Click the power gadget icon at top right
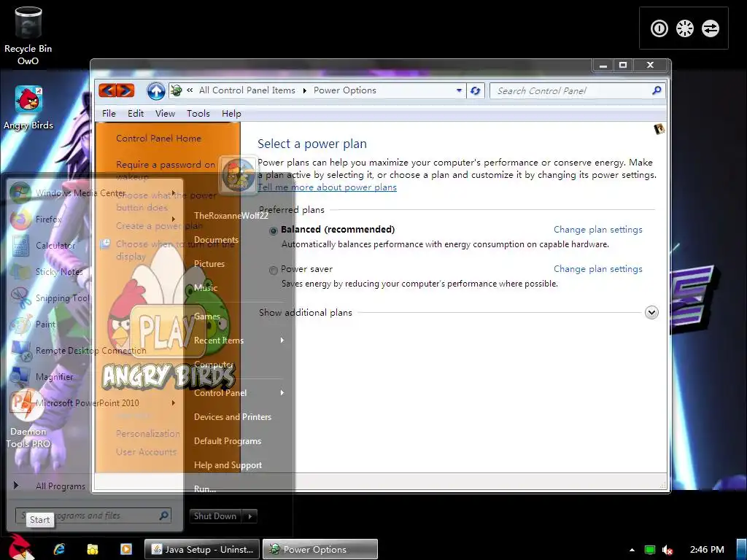The width and height of the screenshot is (747, 560). click(659, 28)
